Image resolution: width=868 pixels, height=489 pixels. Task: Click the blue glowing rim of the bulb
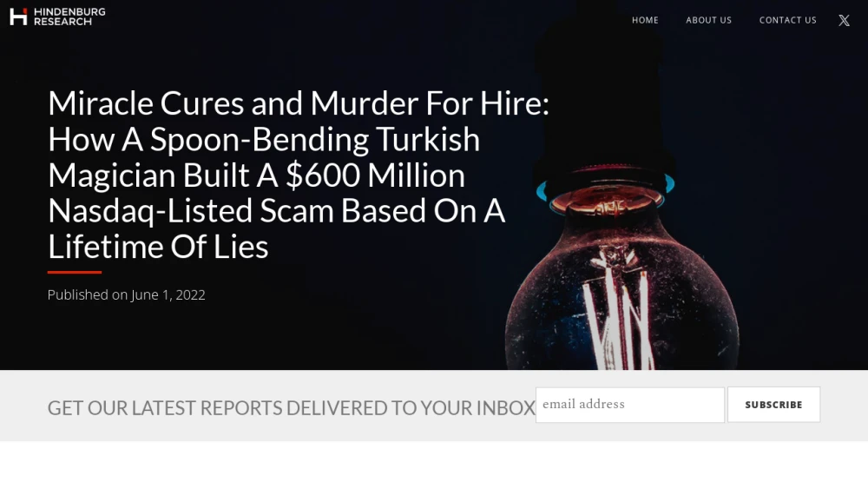click(668, 184)
